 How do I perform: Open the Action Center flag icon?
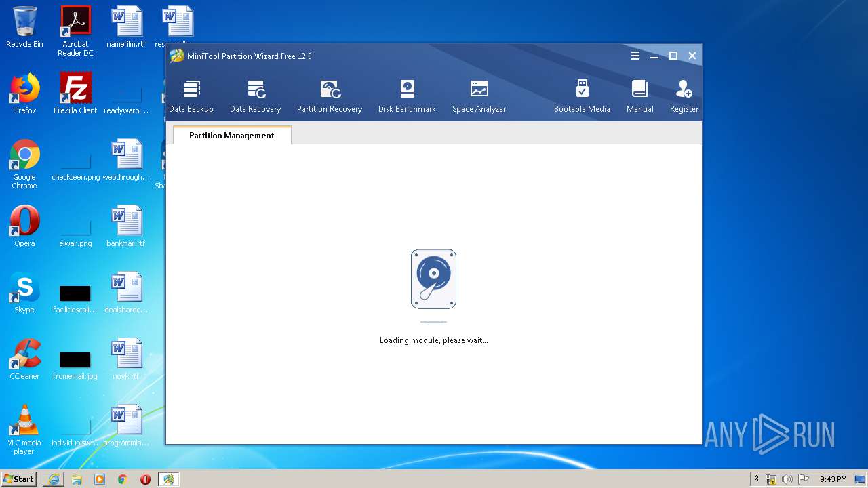click(803, 479)
